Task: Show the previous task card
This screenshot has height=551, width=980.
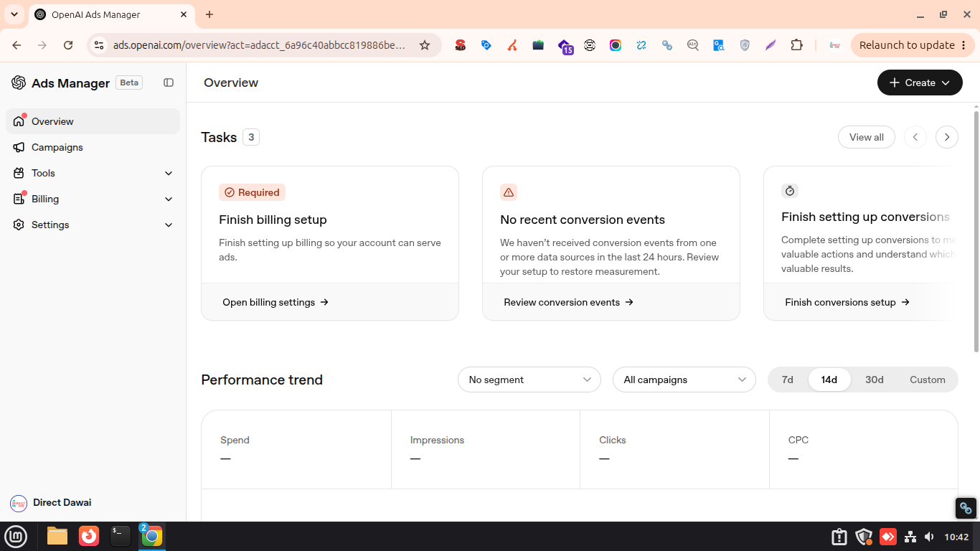Action: [x=915, y=137]
